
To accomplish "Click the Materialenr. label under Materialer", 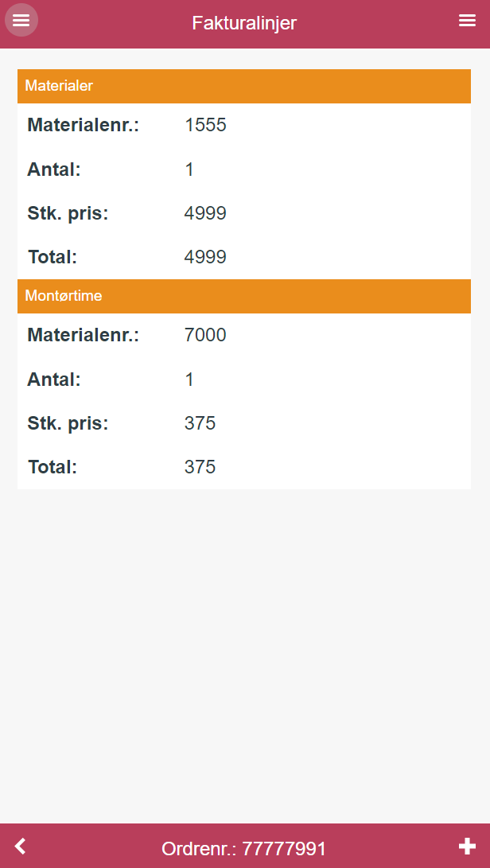I will pyautogui.click(x=83, y=125).
